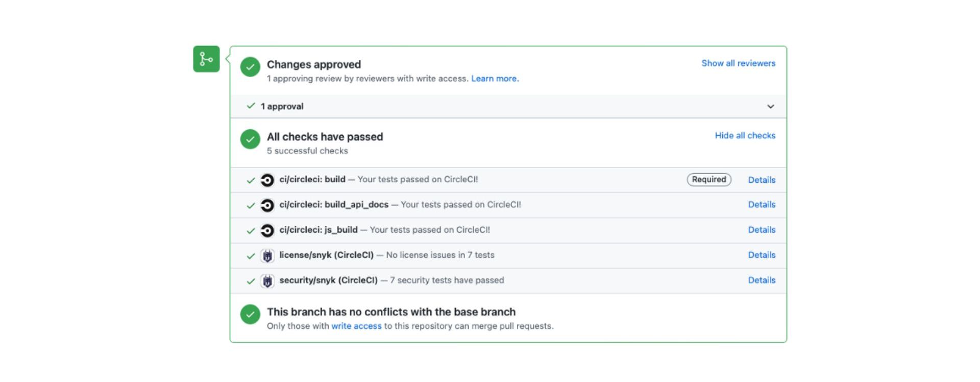Viewport: 980px width, 382px height.
Task: Click the small check on security/snyk row
Action: (x=251, y=281)
